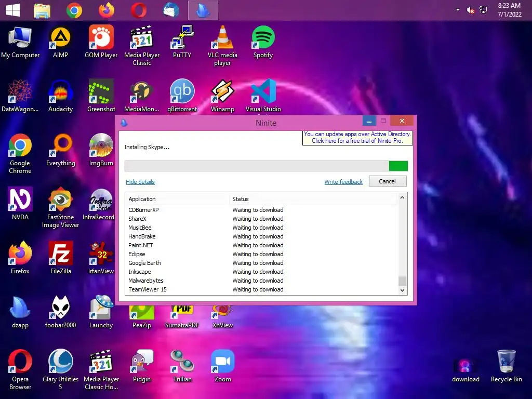532x399 pixels.
Task: Select the Malwarebytes row in list
Action: coord(262,281)
